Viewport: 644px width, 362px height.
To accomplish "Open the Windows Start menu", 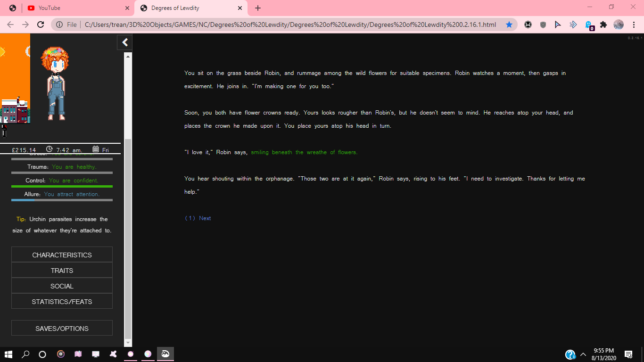I will [8, 354].
